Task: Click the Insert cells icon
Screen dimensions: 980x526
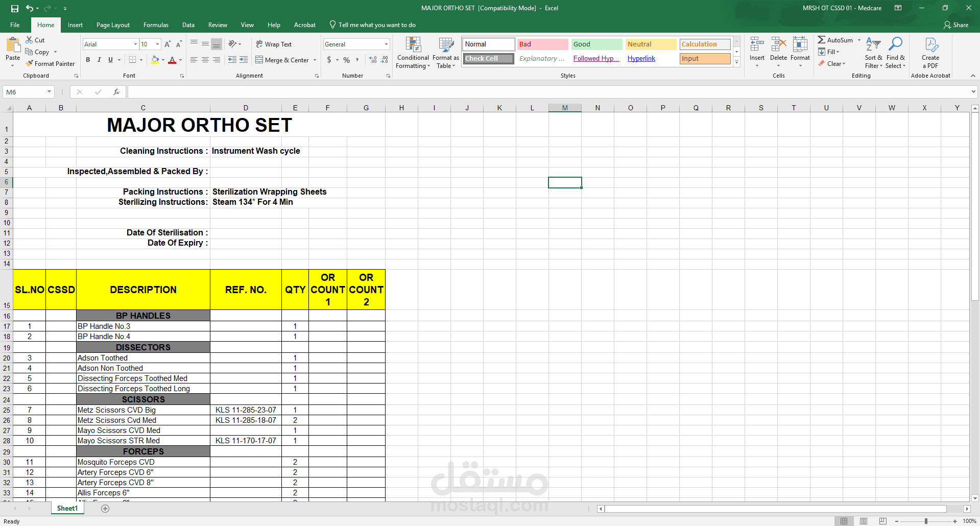Action: pyautogui.click(x=757, y=44)
